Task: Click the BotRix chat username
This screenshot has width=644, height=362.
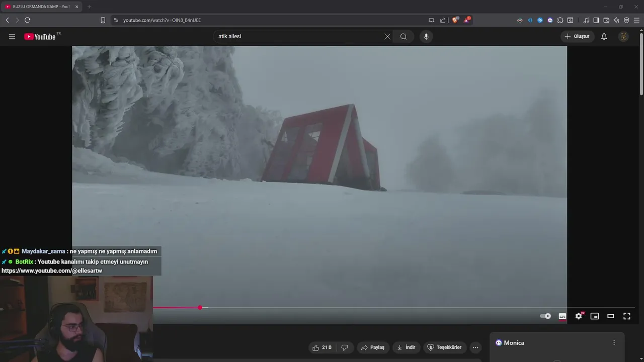Action: pyautogui.click(x=24, y=262)
